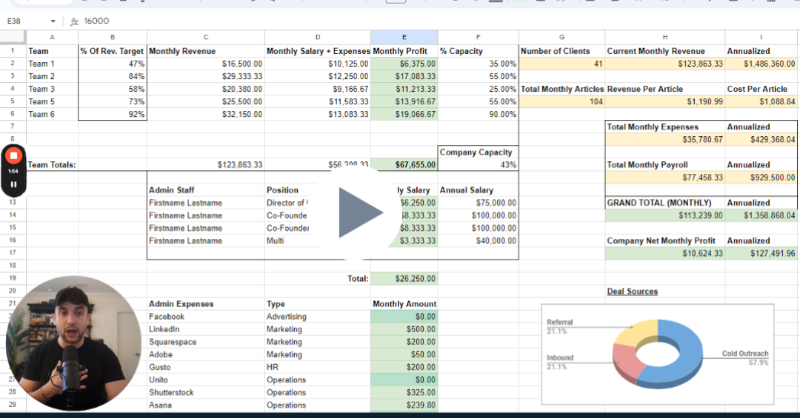
Task: Select column B header
Action: [x=113, y=37]
